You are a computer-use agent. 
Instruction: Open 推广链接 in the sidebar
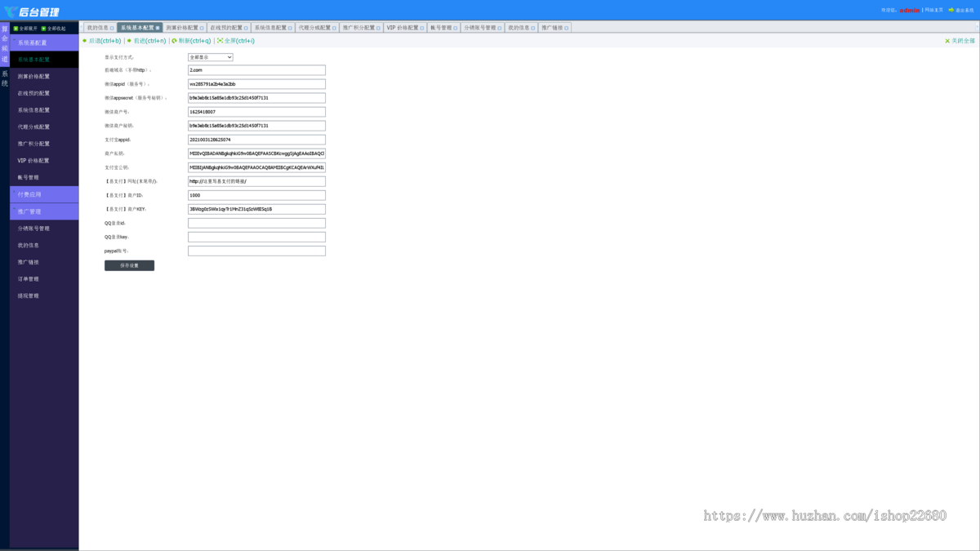[x=44, y=262]
